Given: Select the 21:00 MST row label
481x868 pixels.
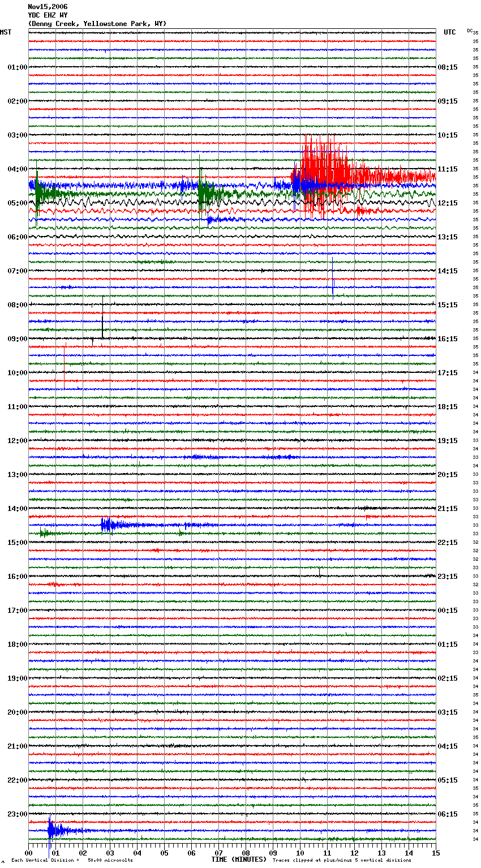Looking at the screenshot, I should (x=18, y=746).
